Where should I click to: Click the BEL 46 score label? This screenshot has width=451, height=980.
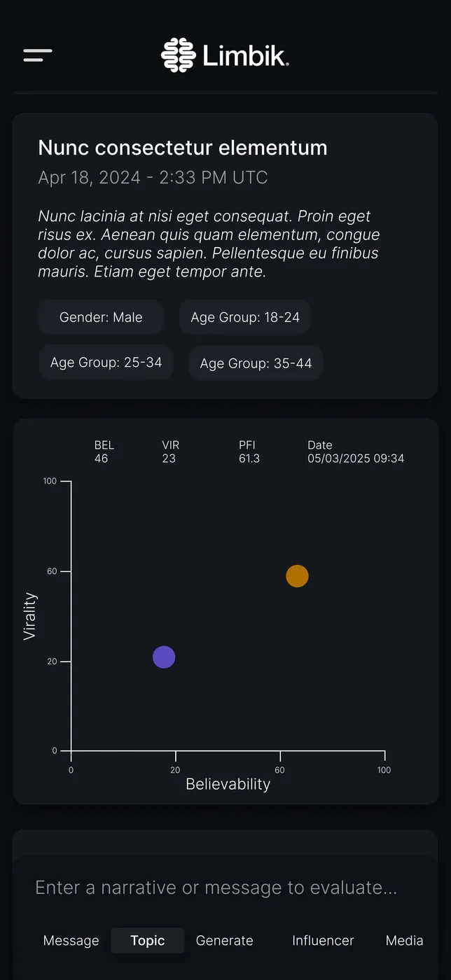[x=104, y=452]
